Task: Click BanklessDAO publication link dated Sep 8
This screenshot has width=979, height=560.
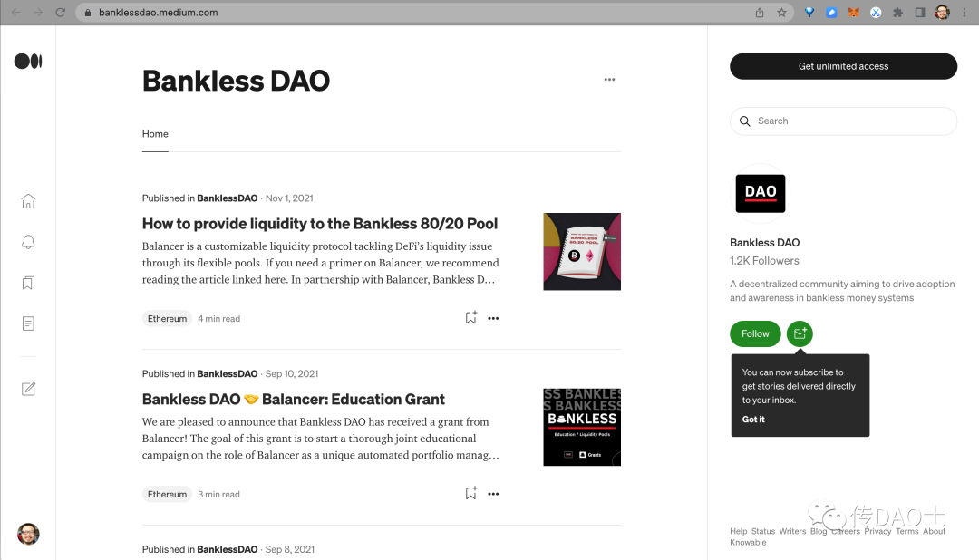Action: click(228, 549)
